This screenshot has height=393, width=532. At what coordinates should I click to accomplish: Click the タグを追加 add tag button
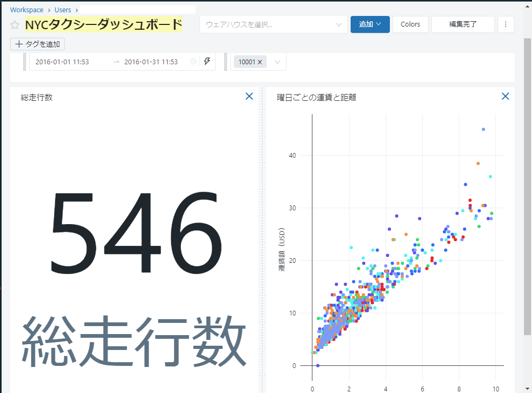point(37,44)
